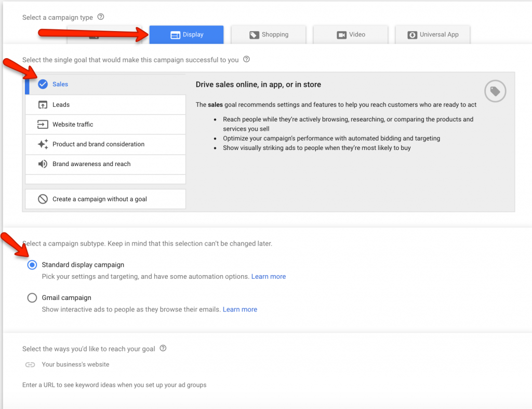Choose the Video campaign type tab
This screenshot has width=532, height=409.
(351, 35)
